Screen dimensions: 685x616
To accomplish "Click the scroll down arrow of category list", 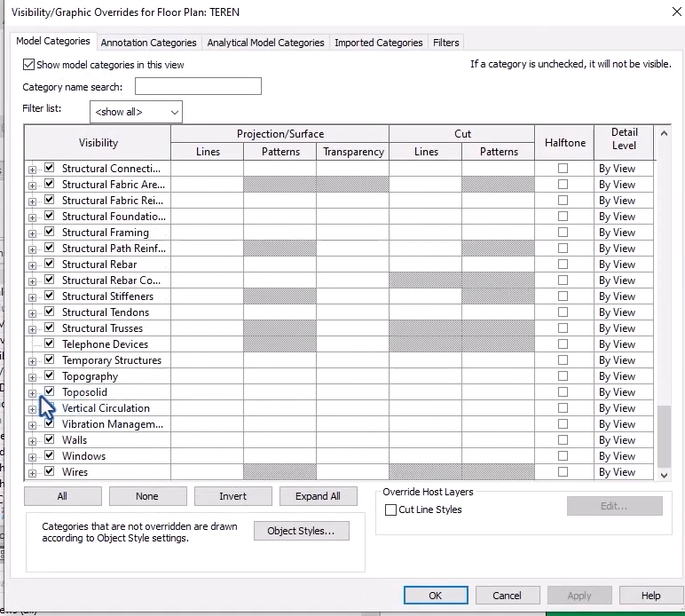I will tap(665, 475).
